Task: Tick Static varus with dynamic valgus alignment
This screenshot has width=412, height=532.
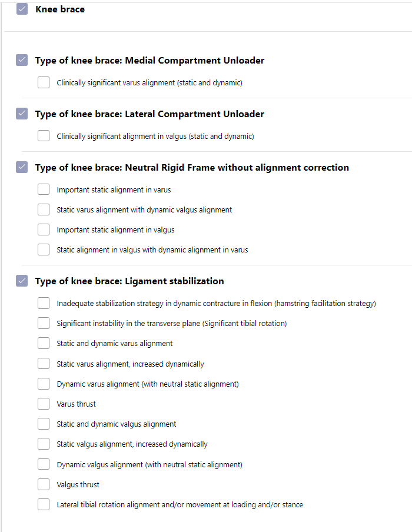Action: (44, 210)
